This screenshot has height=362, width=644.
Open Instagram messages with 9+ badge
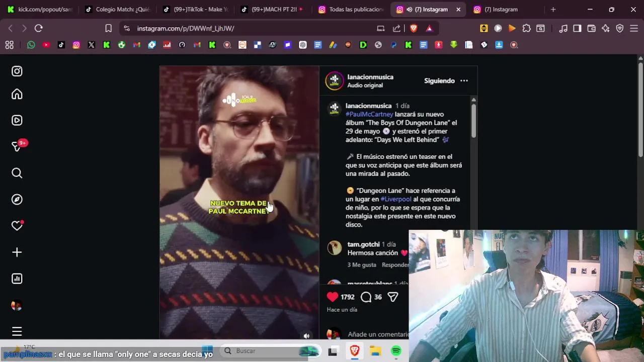click(17, 146)
